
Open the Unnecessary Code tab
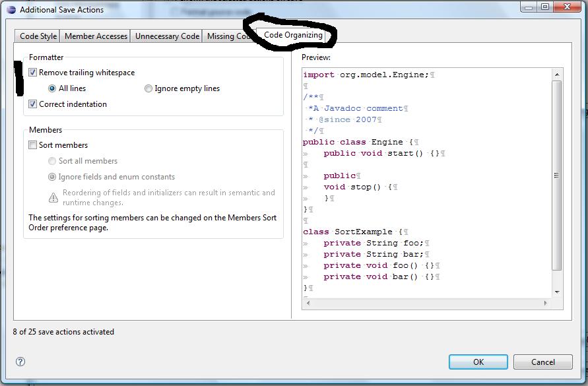point(167,36)
